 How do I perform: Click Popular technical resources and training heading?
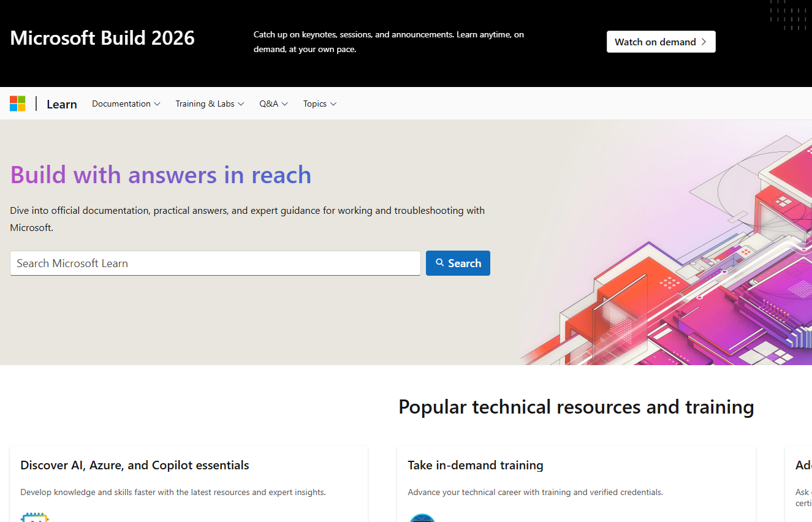click(x=576, y=407)
